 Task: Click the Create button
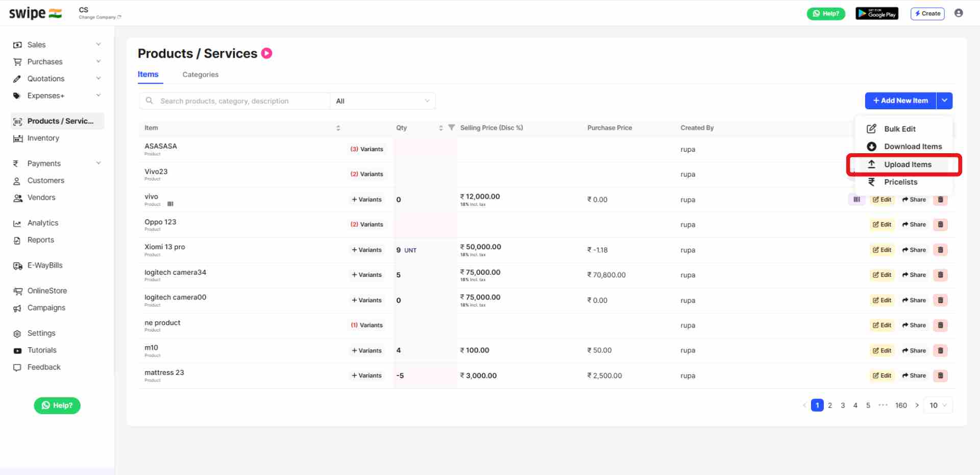[x=927, y=14]
